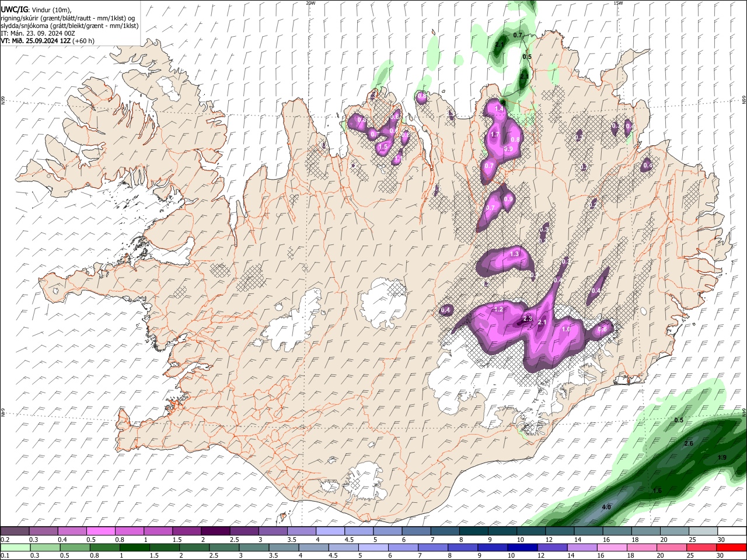Click the 2.6 rain value offshore southeast

coord(689,443)
